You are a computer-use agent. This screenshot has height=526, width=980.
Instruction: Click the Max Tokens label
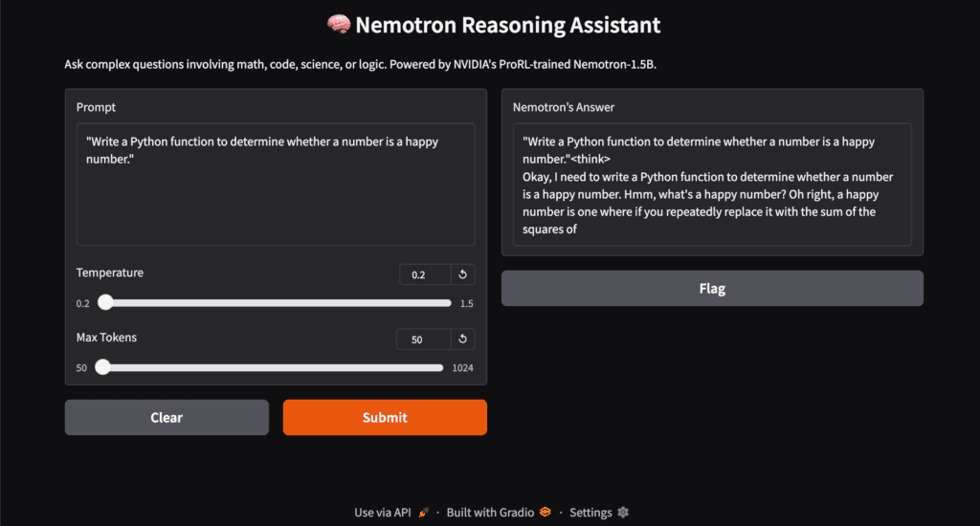106,338
